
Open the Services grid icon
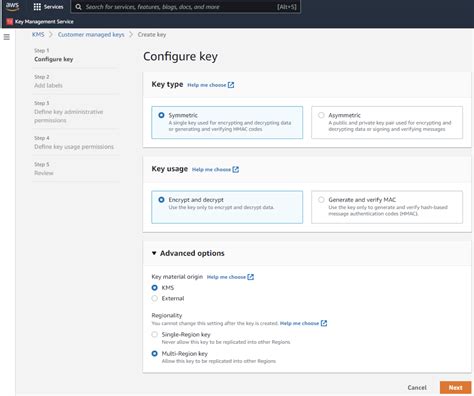pyautogui.click(x=37, y=7)
